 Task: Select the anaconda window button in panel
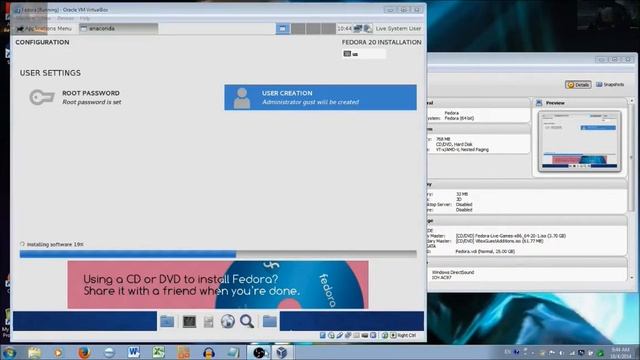click(x=118, y=29)
